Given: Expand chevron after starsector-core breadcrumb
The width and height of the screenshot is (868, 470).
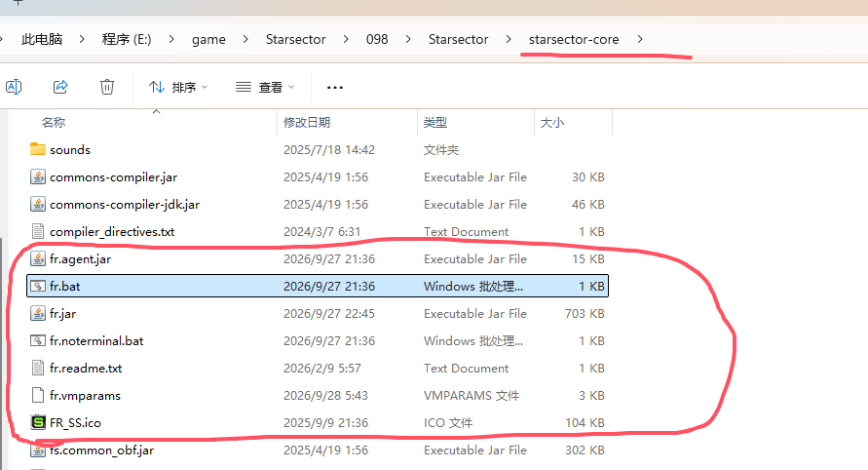Looking at the screenshot, I should [x=640, y=39].
